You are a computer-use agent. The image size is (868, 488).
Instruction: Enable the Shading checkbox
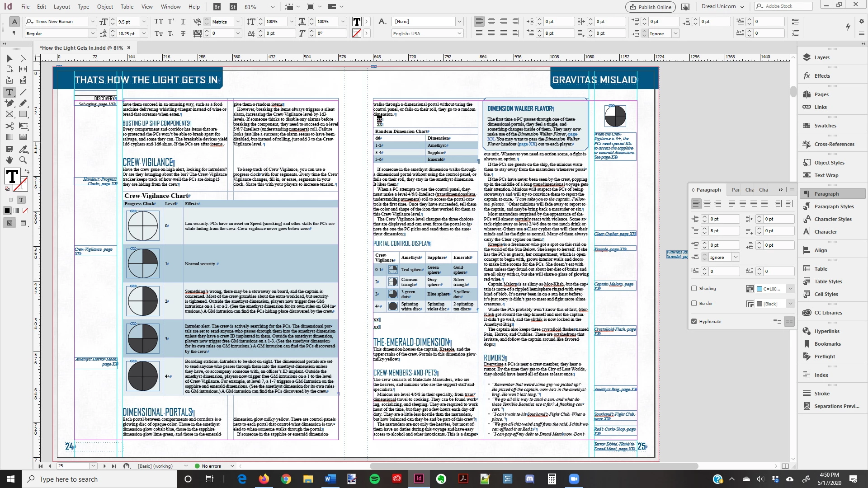[x=694, y=288]
